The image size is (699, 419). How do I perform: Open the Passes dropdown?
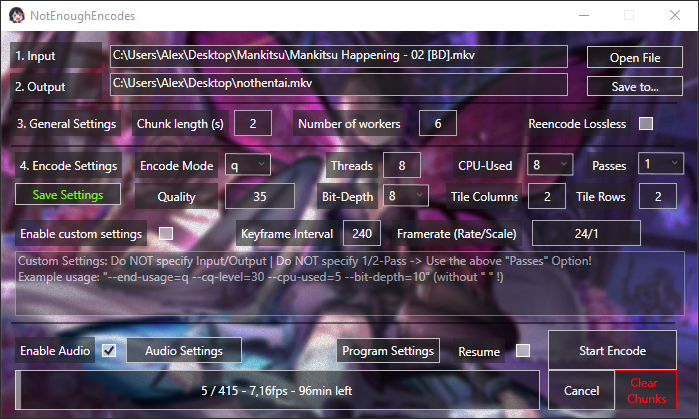[661, 164]
